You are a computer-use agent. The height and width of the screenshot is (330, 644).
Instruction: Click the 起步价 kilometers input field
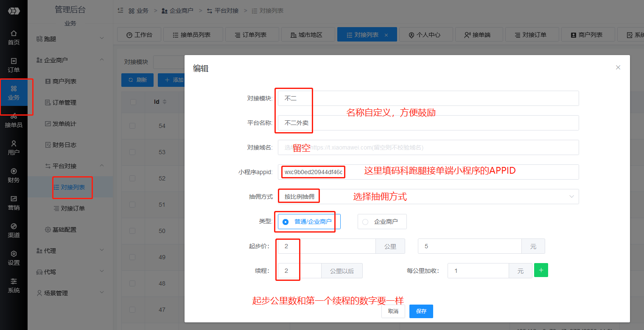pyautogui.click(x=327, y=246)
